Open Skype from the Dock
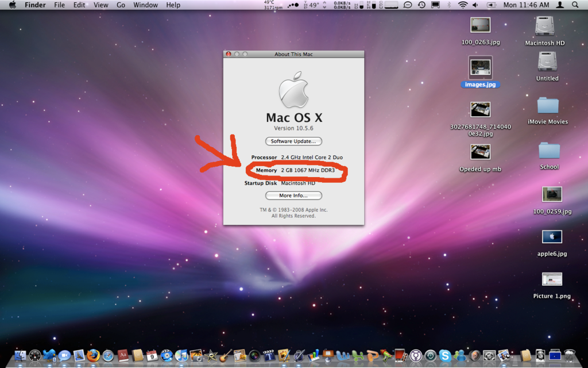The width and height of the screenshot is (588, 368). (445, 355)
